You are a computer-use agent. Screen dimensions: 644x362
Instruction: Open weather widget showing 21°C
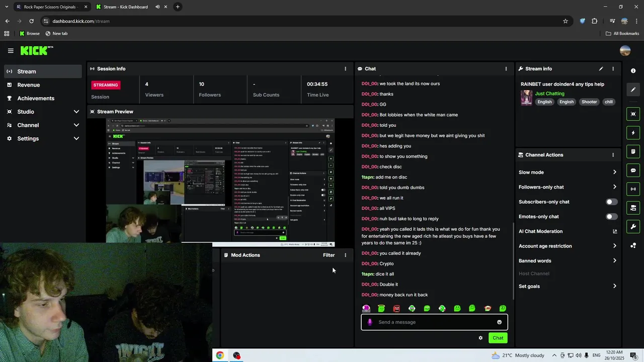tap(518, 355)
